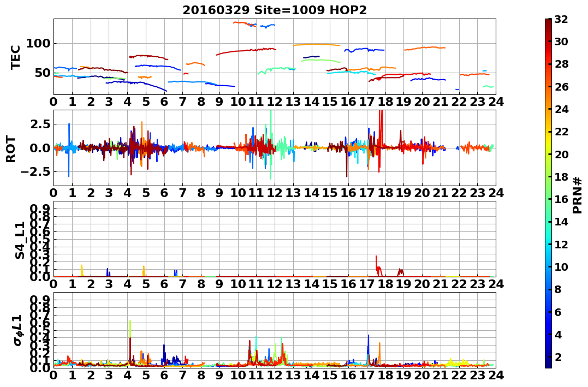Click the green middle section of the colorbar
The height and width of the screenshot is (387, 588).
(548, 193)
